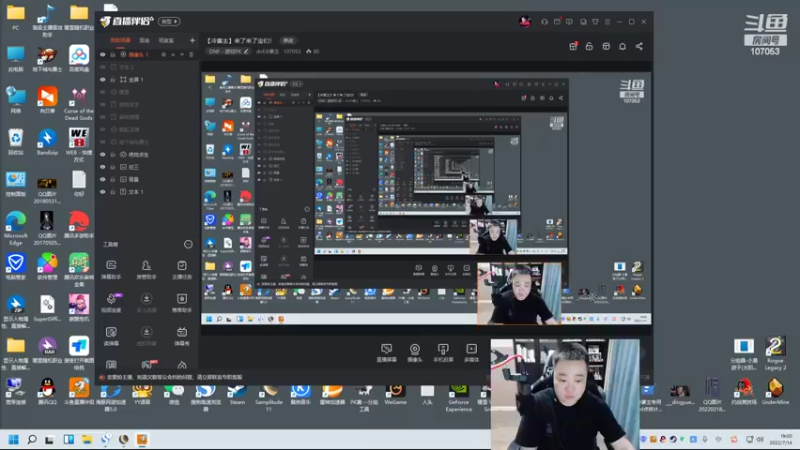Click the DNF category tag button
Screen dimensions: 800x450
(229, 52)
